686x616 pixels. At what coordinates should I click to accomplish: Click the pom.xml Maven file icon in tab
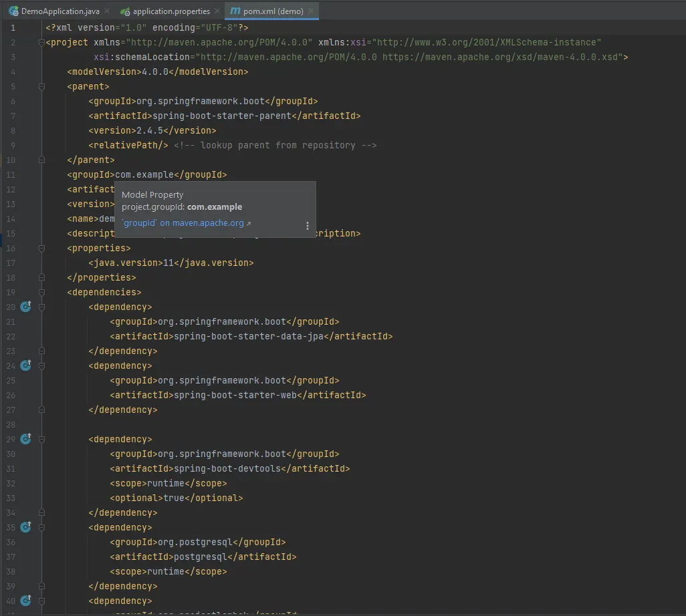235,11
